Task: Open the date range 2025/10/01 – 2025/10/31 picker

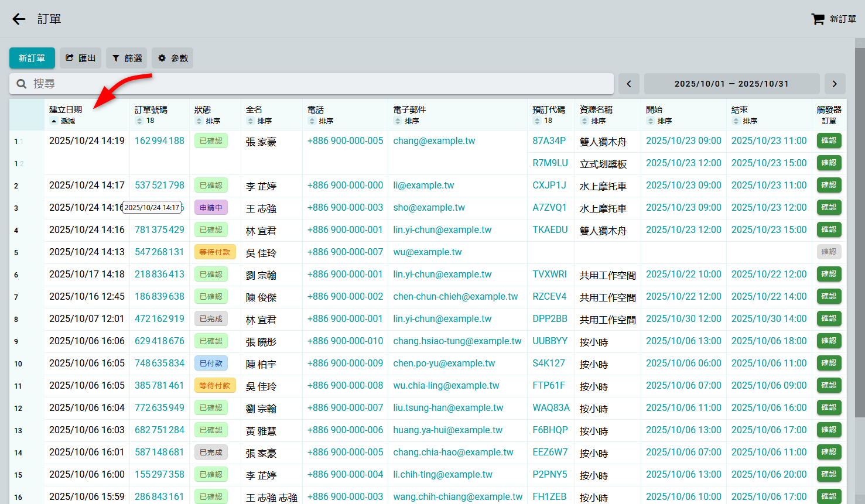Action: [731, 84]
